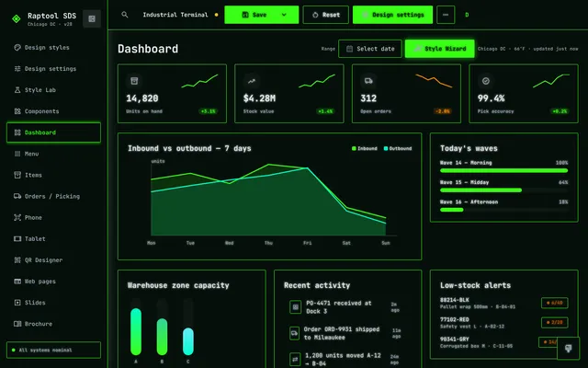588x368 pixels.
Task: Open search with the magnifier icon
Action: coord(125,15)
